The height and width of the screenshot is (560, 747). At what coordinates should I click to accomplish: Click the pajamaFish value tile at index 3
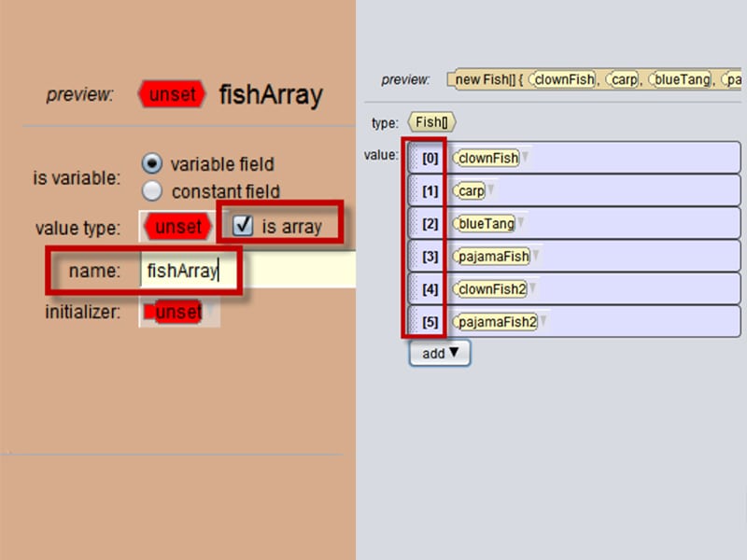pos(491,256)
